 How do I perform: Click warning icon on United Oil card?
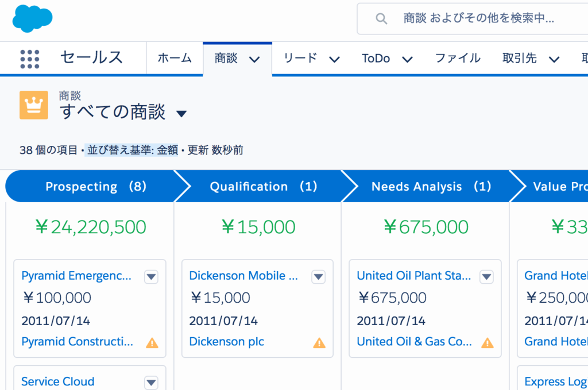pos(487,343)
